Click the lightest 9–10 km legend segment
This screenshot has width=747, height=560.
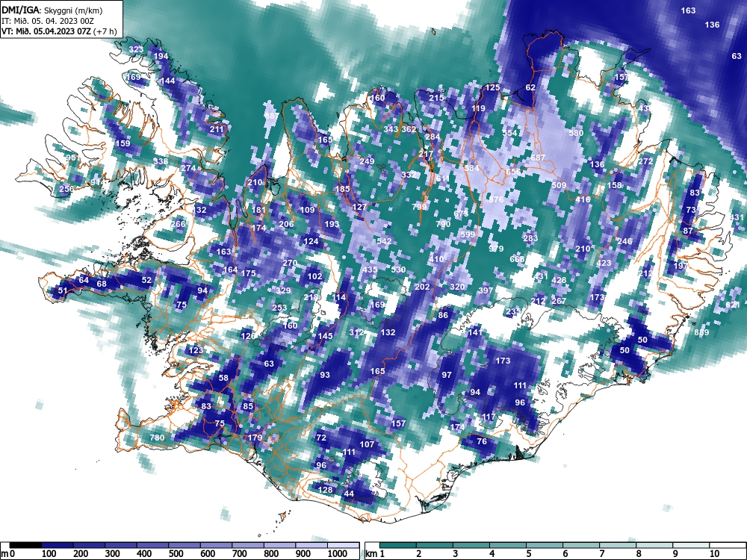point(691,545)
